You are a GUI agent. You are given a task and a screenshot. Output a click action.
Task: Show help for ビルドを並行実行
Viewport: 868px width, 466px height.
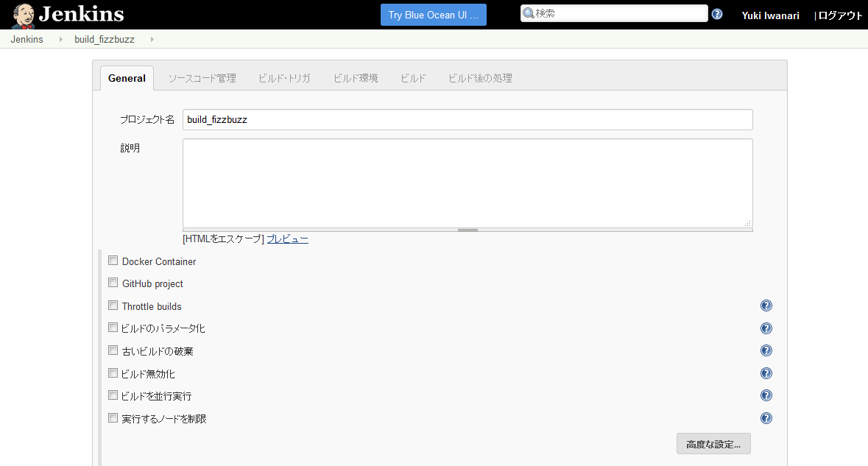pyautogui.click(x=766, y=396)
